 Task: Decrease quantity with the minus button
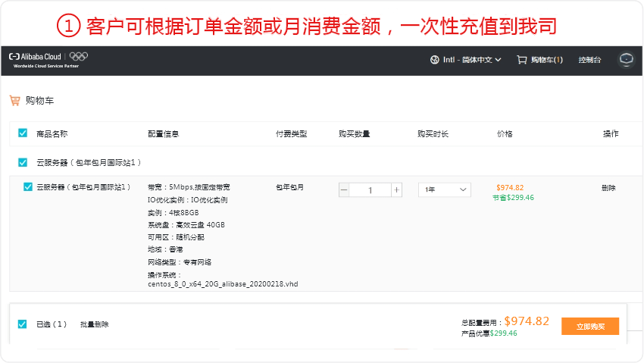(x=345, y=189)
